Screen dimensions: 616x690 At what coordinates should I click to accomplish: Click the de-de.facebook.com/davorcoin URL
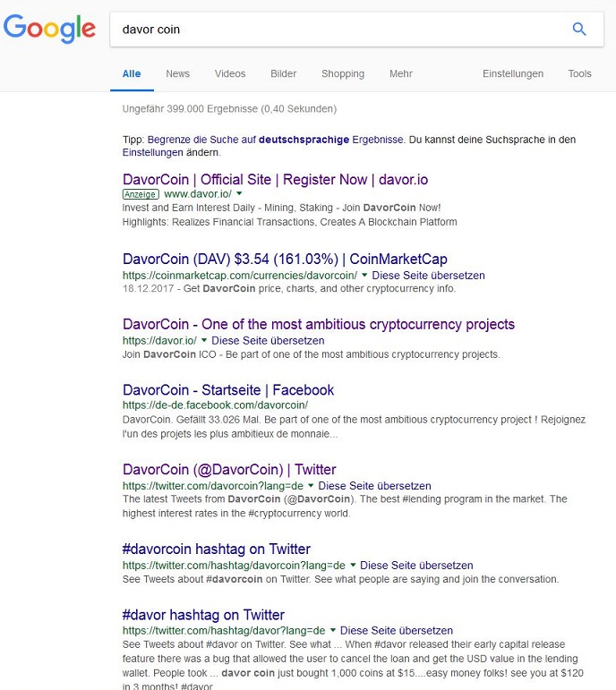coord(215,405)
